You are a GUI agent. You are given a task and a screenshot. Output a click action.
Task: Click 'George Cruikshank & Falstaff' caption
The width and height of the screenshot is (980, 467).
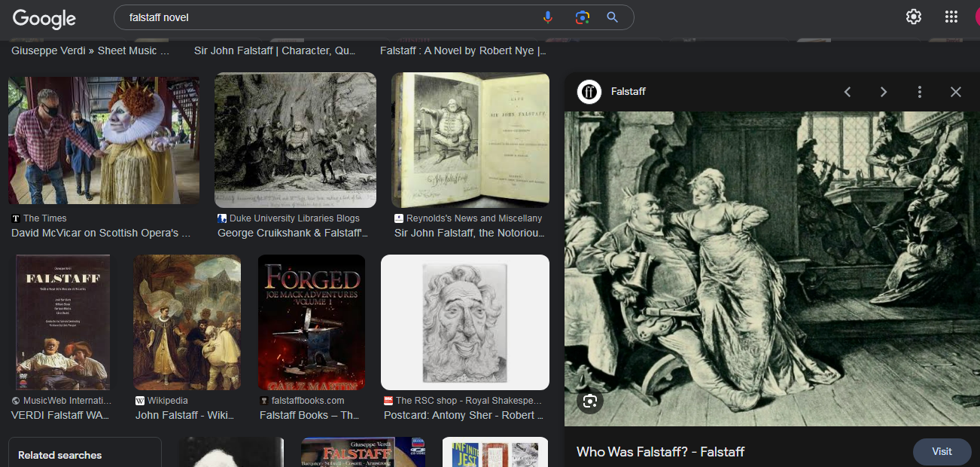tap(292, 233)
